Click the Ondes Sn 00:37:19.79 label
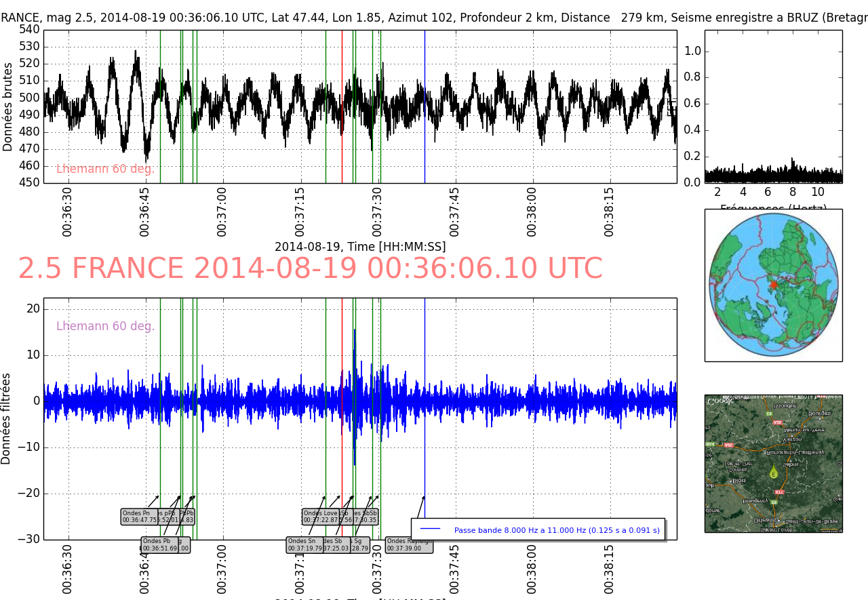Screen dimensions: 868x600 pyautogui.click(x=304, y=544)
